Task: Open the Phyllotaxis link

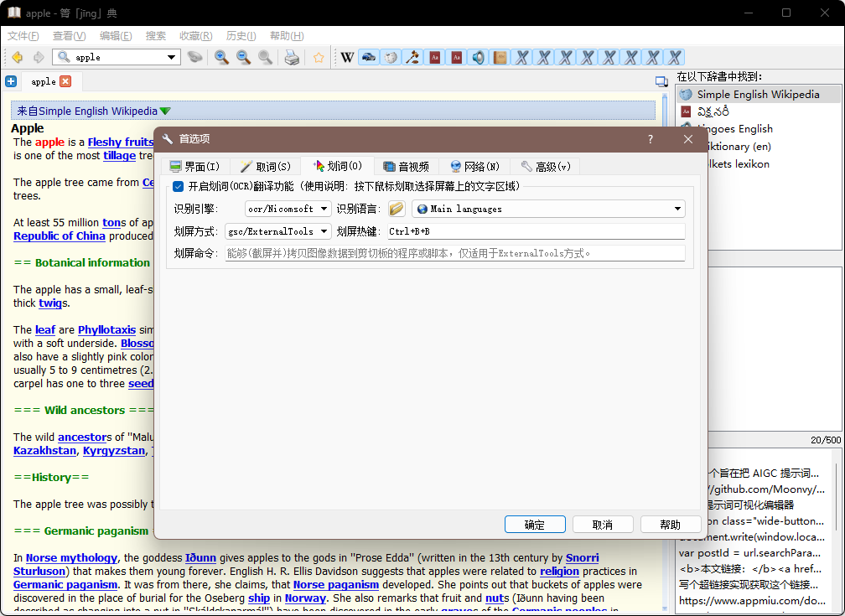Action: point(106,330)
